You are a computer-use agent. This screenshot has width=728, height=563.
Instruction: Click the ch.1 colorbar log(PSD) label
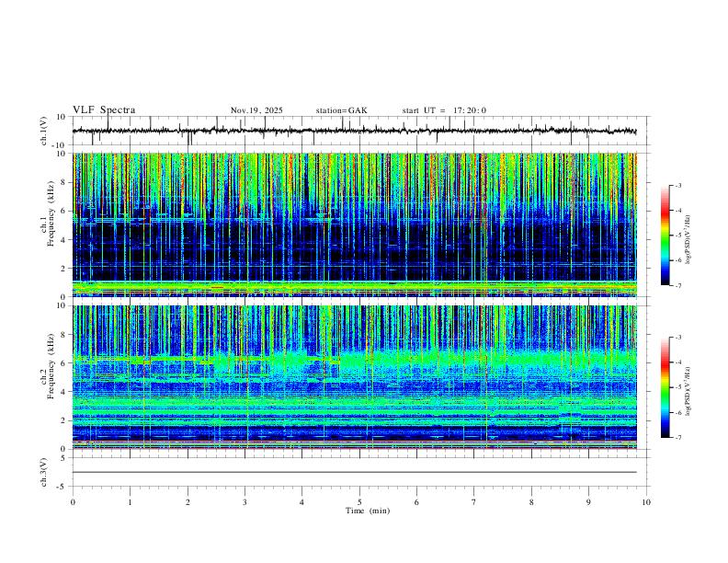[688, 240]
